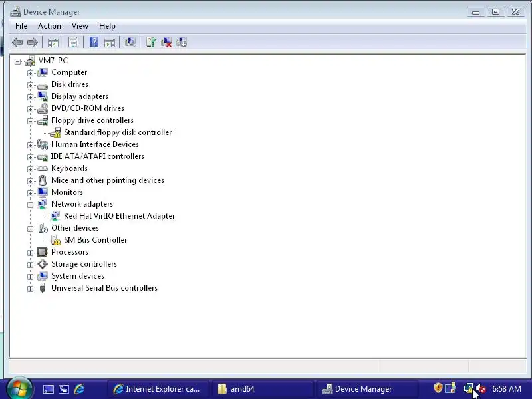Screen dimensions: 532x399
Task: Click the DVD/CD-ROM drives category icon
Action: click(43, 108)
